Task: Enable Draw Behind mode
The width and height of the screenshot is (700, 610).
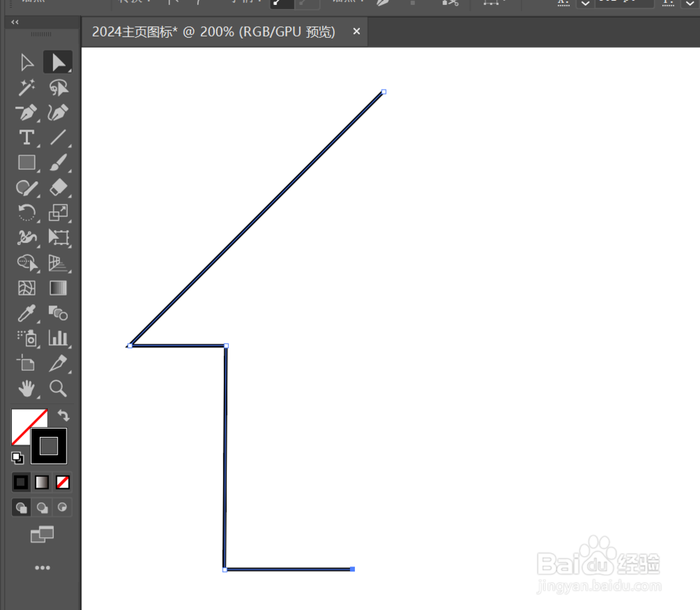Action: coord(42,508)
